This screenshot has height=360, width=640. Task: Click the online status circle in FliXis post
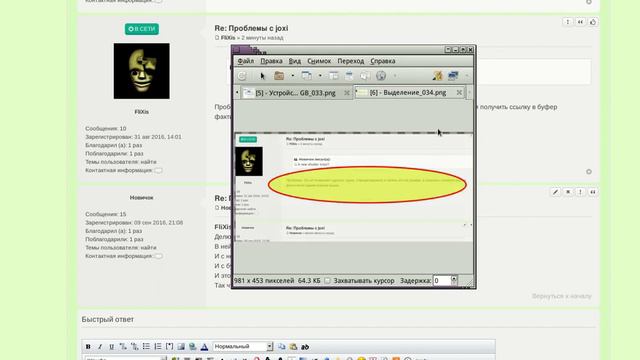589,172
